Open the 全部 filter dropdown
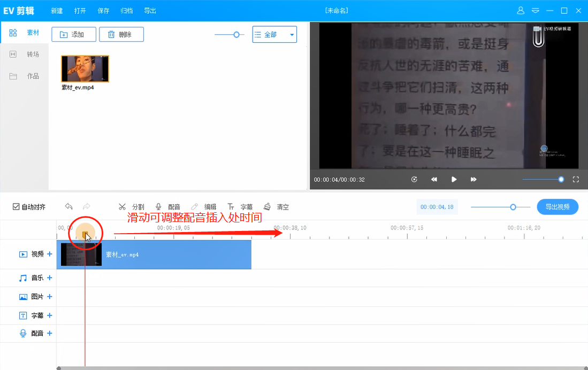This screenshot has width=588, height=370. click(274, 35)
